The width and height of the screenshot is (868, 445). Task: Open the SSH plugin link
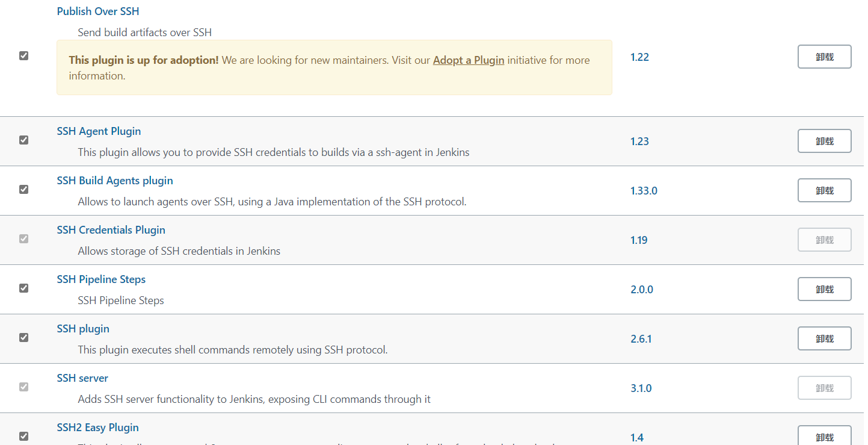[x=83, y=329]
